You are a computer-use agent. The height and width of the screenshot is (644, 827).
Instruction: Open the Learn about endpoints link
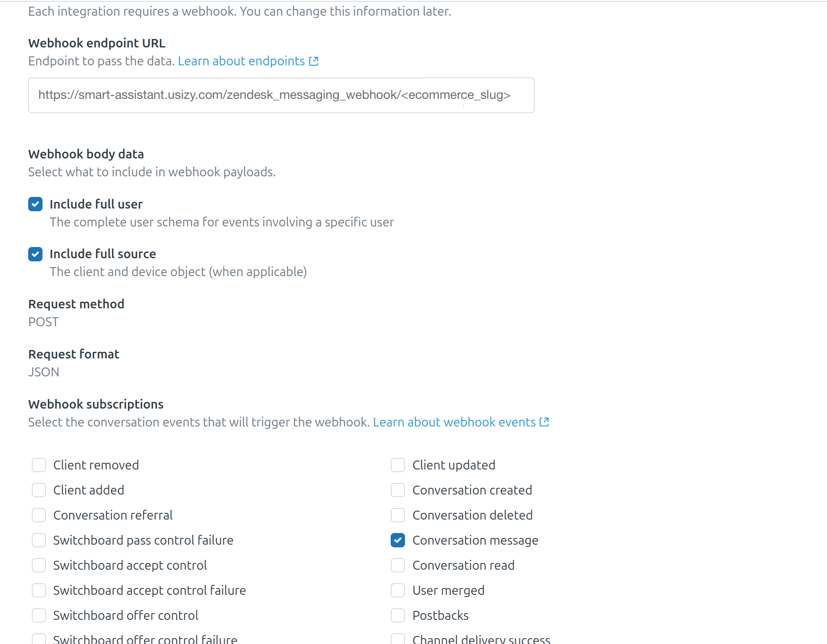coord(241,61)
